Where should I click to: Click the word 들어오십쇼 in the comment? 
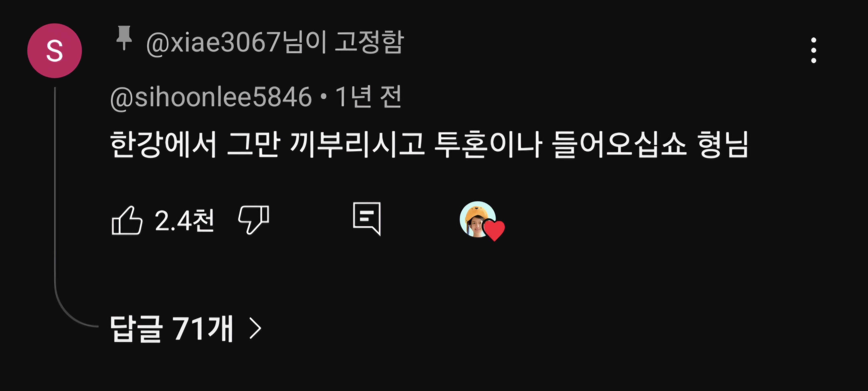point(619,144)
